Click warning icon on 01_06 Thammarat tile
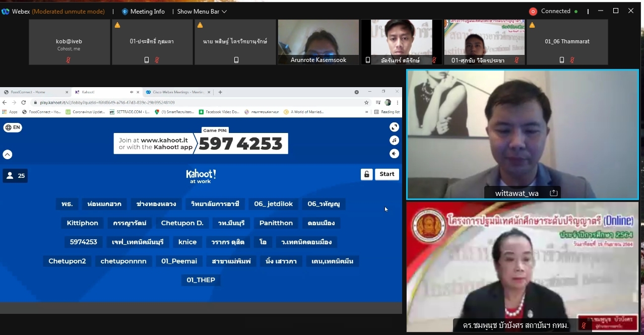 532,25
